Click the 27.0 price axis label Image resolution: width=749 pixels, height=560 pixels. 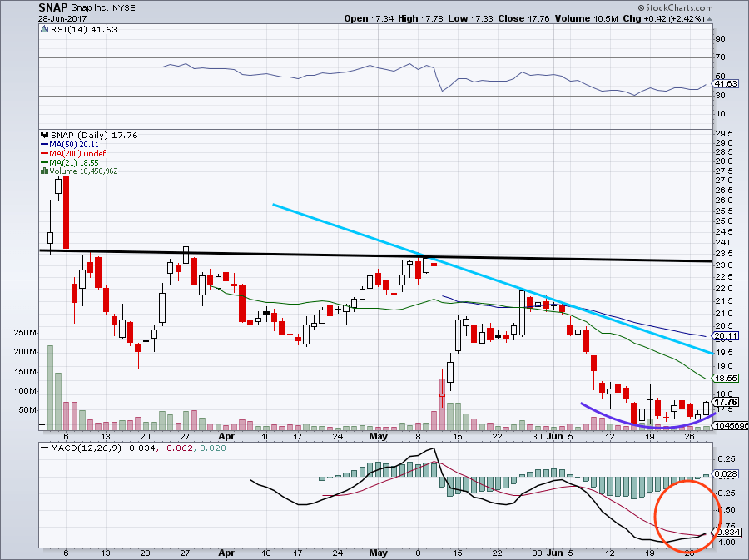[724, 181]
